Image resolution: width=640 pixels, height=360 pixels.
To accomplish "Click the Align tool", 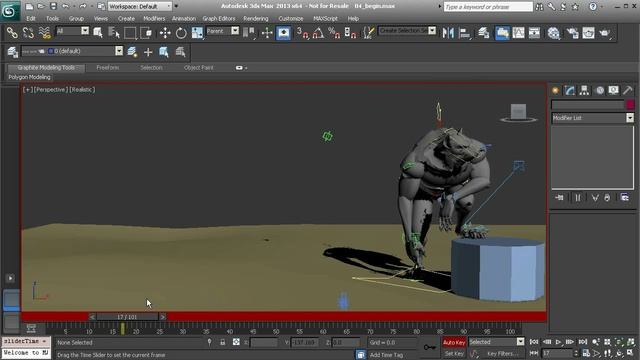I will click(x=464, y=33).
